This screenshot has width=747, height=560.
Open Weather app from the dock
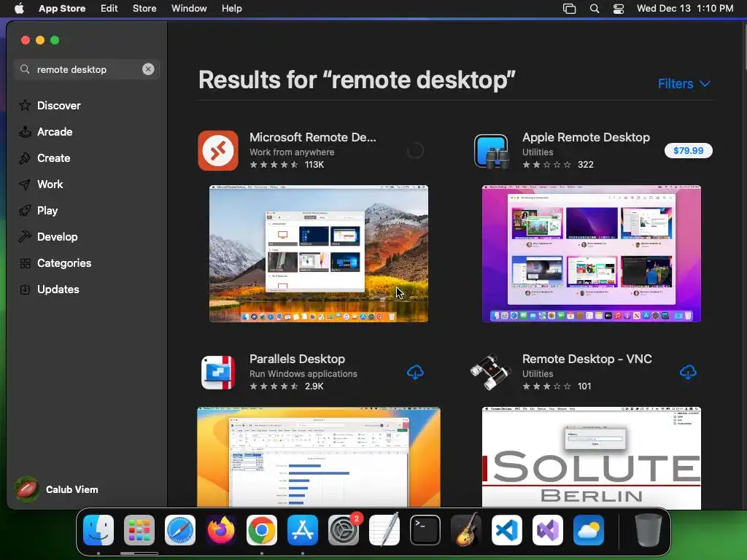click(589, 530)
